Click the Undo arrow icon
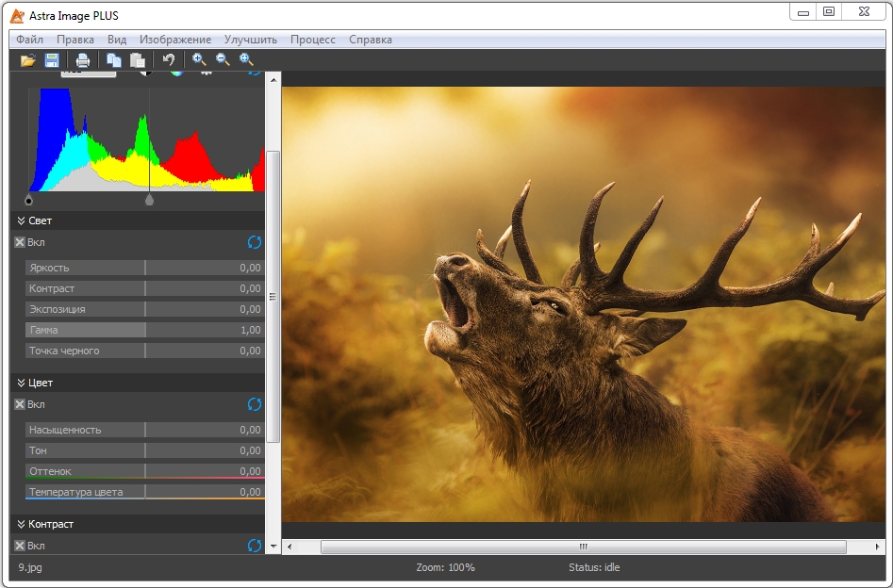 coord(169,60)
